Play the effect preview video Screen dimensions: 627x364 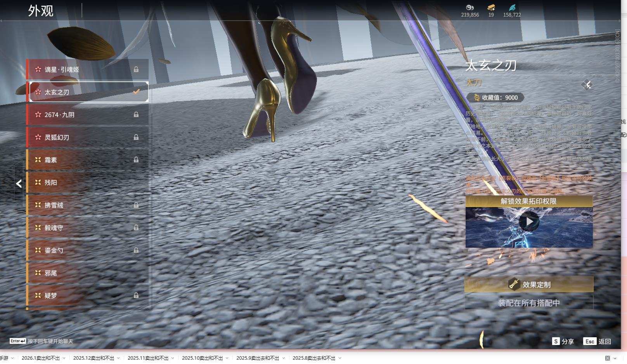[x=529, y=222]
